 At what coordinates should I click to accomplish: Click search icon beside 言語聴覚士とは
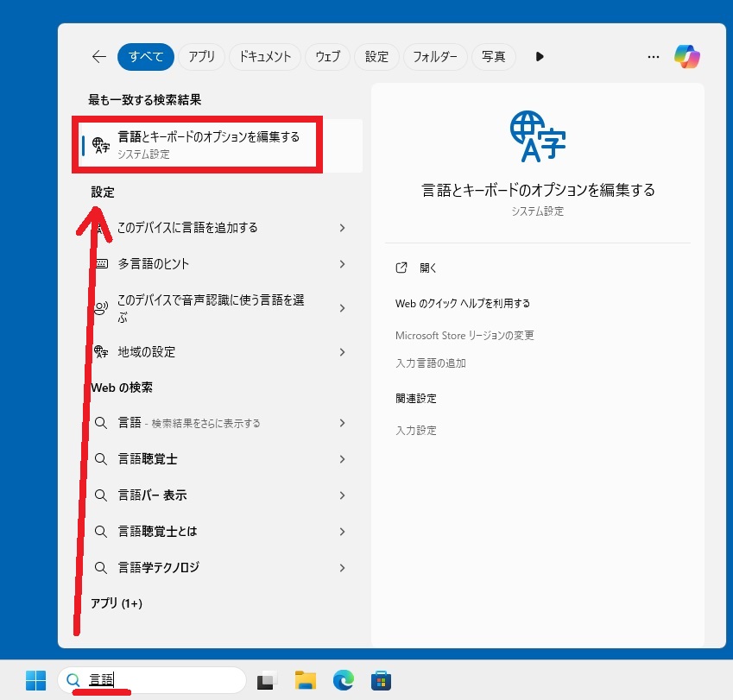tap(101, 532)
